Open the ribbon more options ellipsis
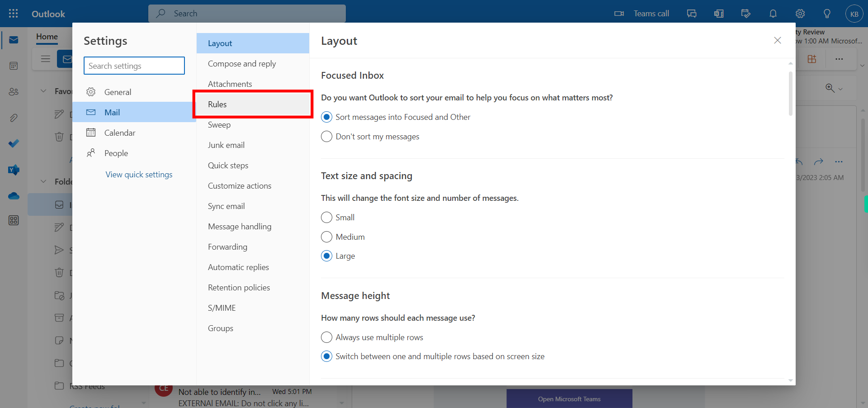Image resolution: width=868 pixels, height=408 pixels. [839, 59]
